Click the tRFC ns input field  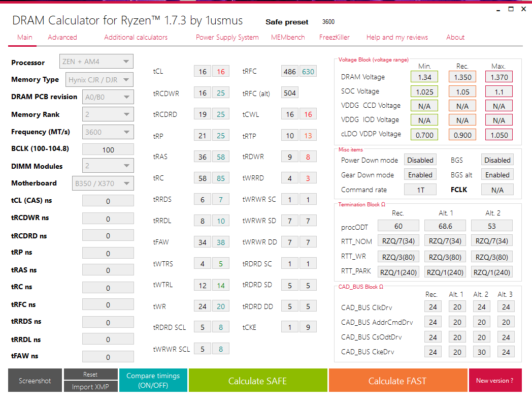tap(108, 305)
